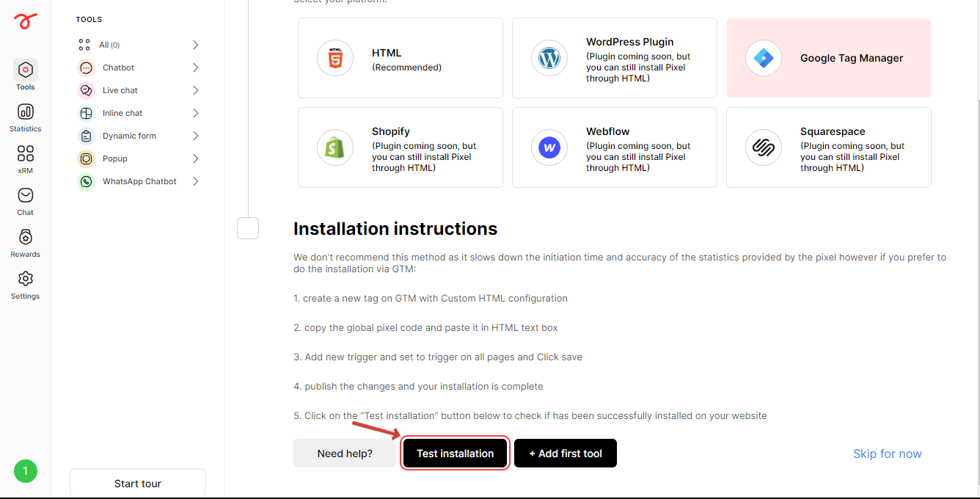
Task: Expand the Popup row chevron
Action: (196, 159)
